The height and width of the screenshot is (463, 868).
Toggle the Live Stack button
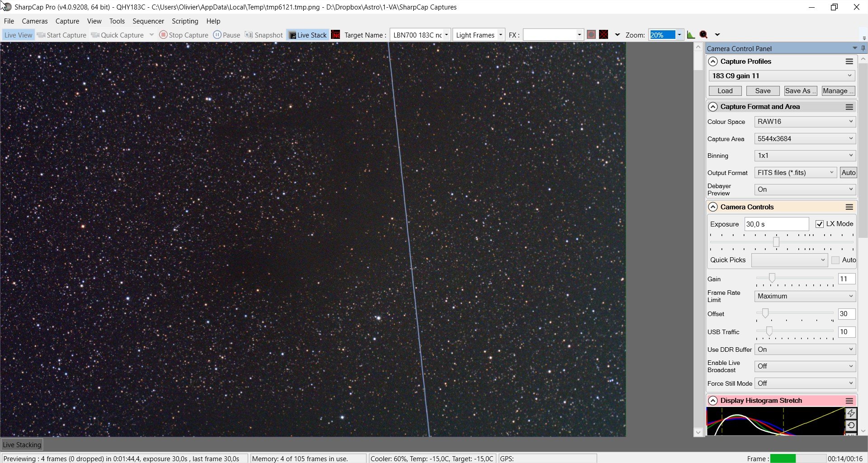coord(307,35)
